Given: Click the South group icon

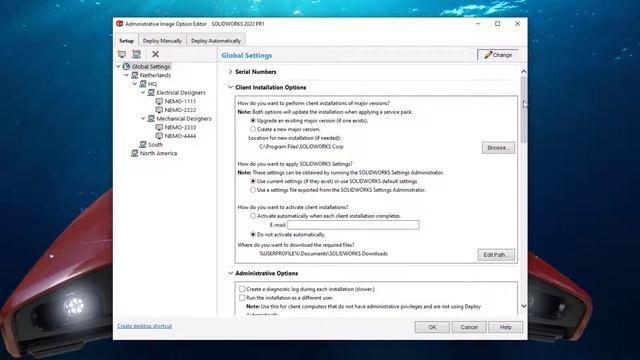Looking at the screenshot, I should (142, 144).
